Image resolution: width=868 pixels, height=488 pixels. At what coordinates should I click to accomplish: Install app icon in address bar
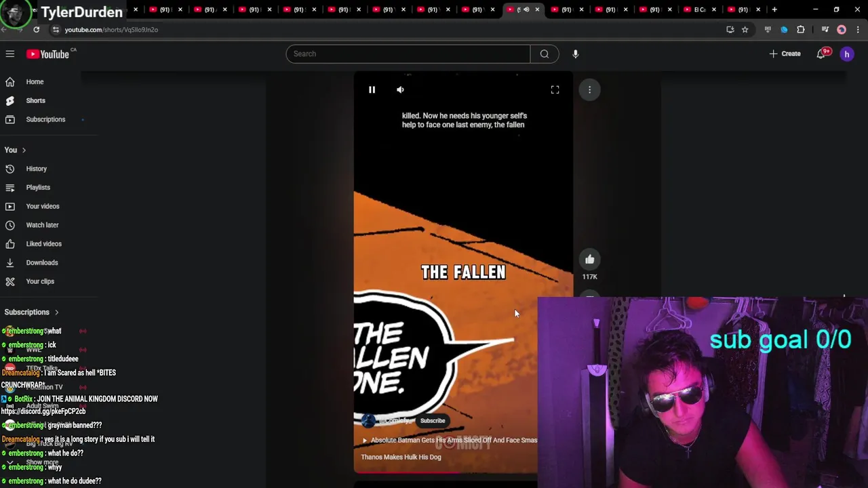pos(730,30)
